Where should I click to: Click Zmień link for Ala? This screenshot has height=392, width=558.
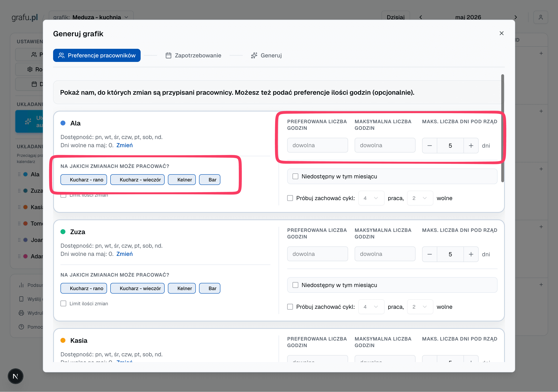pyautogui.click(x=124, y=145)
